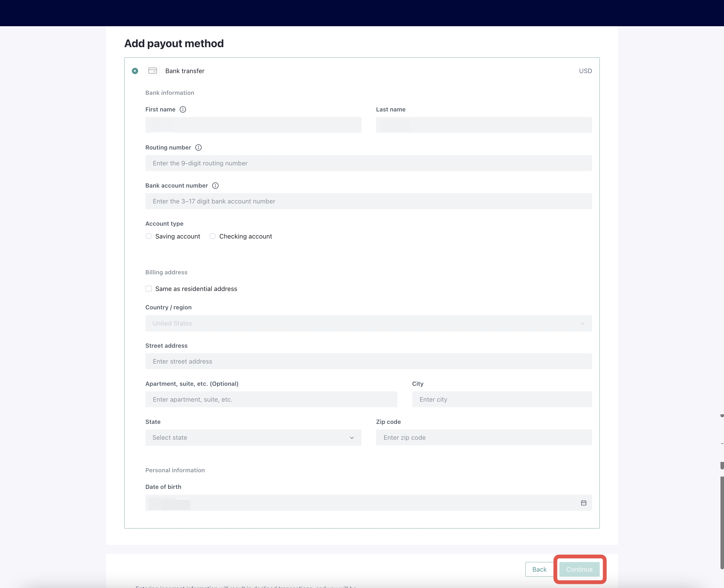Focus the Routing number field
The width and height of the screenshot is (724, 588).
point(369,163)
